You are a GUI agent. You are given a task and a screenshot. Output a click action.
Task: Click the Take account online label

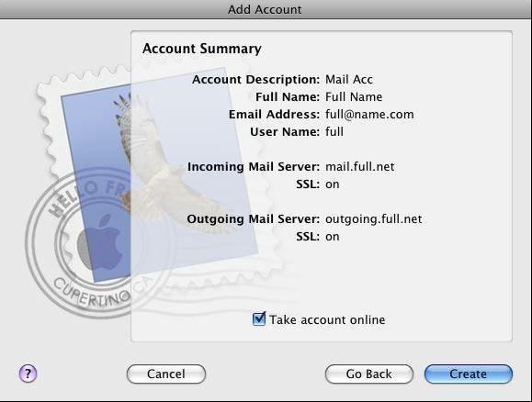(x=327, y=319)
